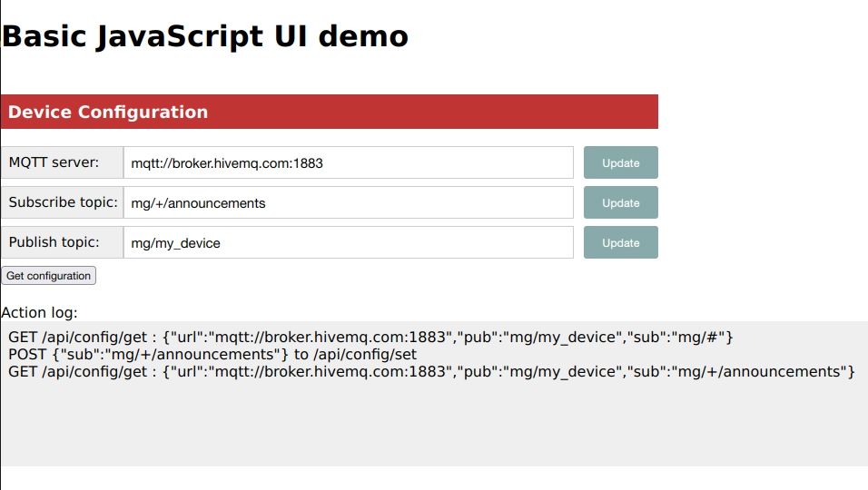Viewport: 868px width, 490px height.
Task: Click the POST /api/config/set log line
Action: (212, 354)
